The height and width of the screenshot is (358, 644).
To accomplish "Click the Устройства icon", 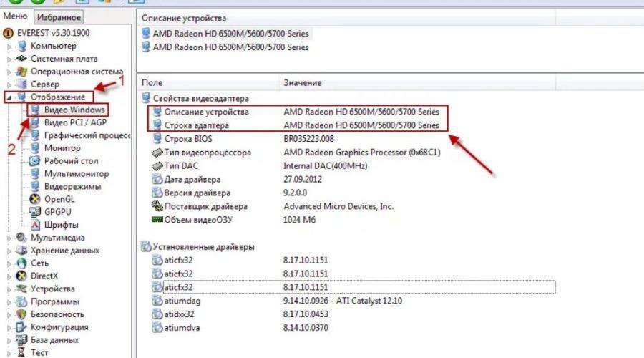I will [x=21, y=289].
